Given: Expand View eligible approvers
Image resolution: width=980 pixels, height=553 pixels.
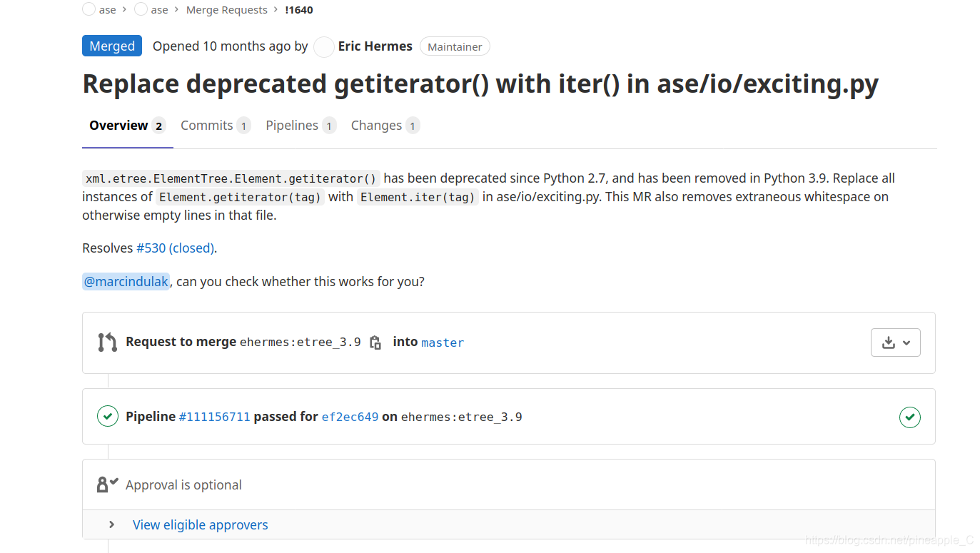Looking at the screenshot, I should tap(200, 524).
